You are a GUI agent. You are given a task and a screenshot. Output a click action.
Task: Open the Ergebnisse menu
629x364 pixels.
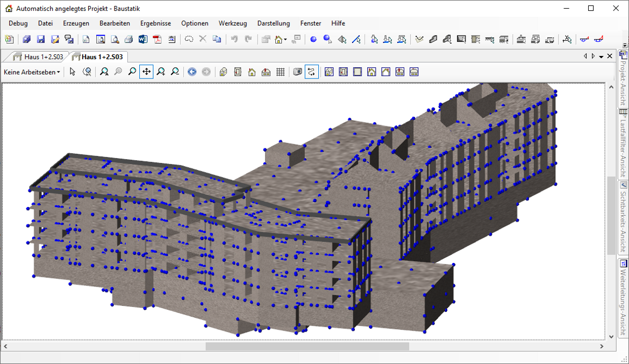tap(155, 23)
